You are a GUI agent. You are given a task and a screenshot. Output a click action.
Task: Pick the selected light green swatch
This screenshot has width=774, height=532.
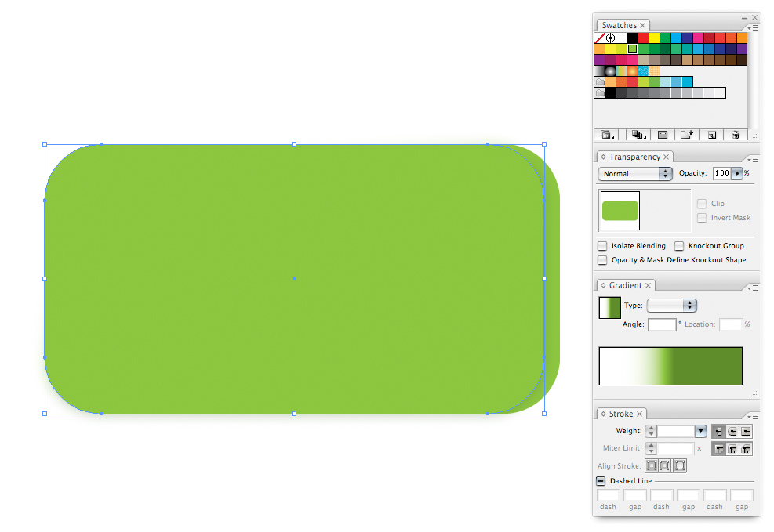tap(632, 49)
